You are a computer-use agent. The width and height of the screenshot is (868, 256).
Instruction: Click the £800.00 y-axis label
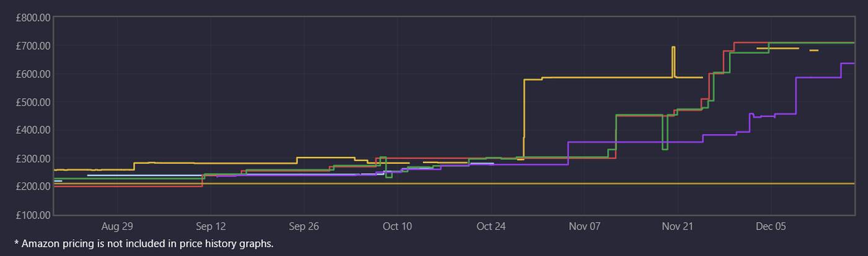(33, 17)
